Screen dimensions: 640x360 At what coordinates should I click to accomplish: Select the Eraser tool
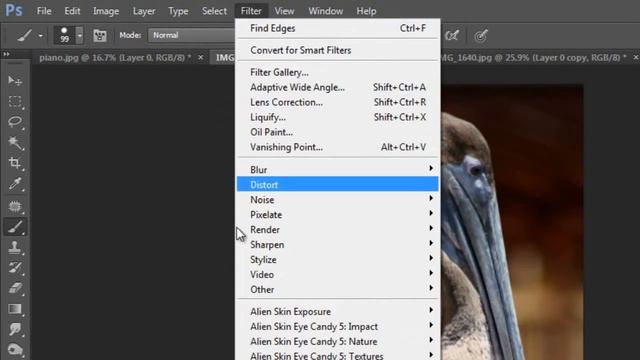15,289
